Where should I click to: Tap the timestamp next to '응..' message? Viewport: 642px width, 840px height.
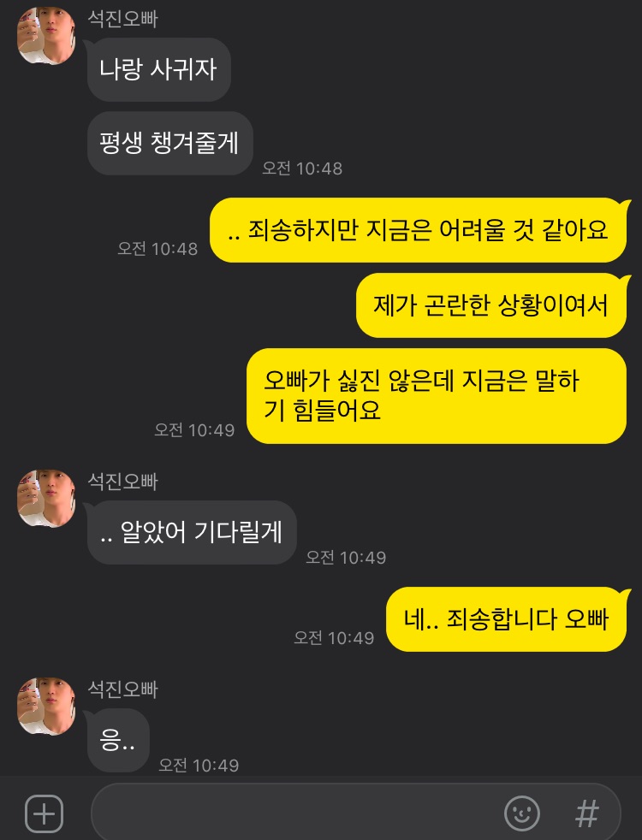[x=199, y=765]
